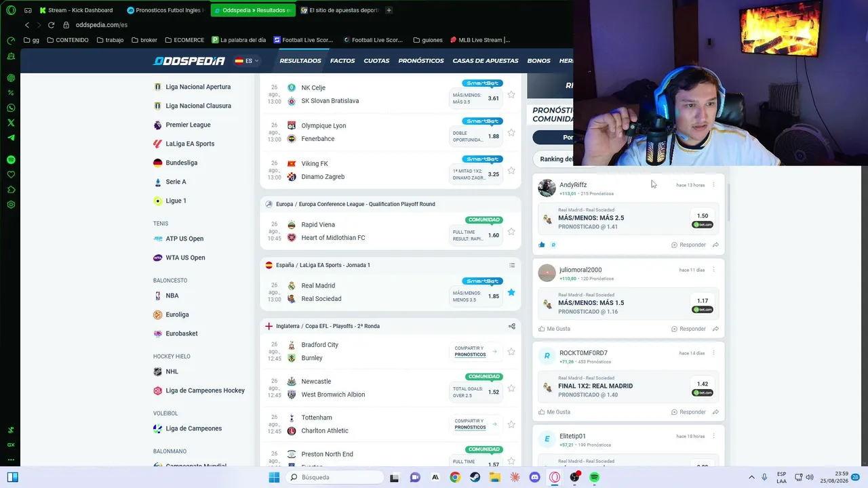Like AndyRiffz's prediction with thumbs-up

(x=542, y=245)
